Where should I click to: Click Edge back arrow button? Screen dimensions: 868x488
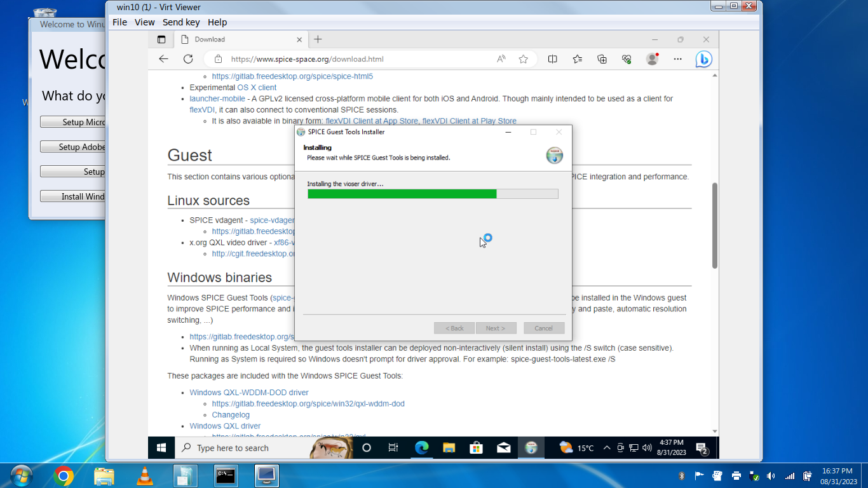coord(163,59)
